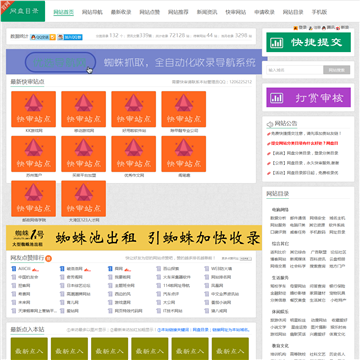Click the rank icon beside 大公网
The height and width of the screenshot is (360, 360).
159,303
